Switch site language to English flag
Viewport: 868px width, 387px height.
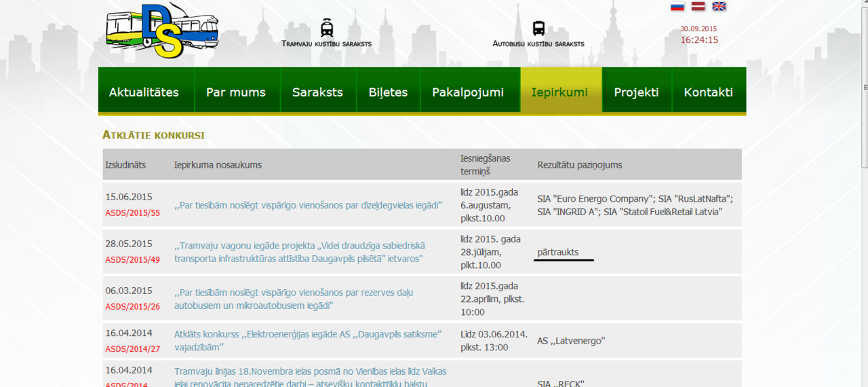click(719, 6)
